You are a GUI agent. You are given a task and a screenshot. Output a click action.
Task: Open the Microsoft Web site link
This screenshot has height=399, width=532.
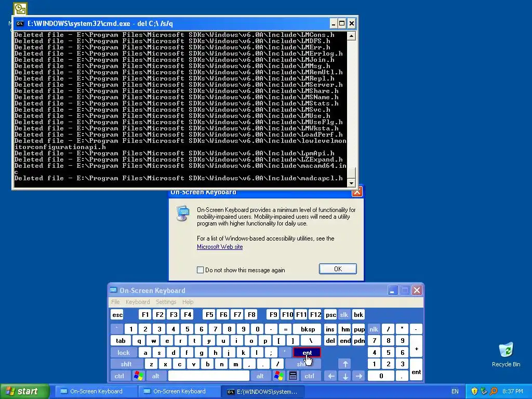[220, 247]
